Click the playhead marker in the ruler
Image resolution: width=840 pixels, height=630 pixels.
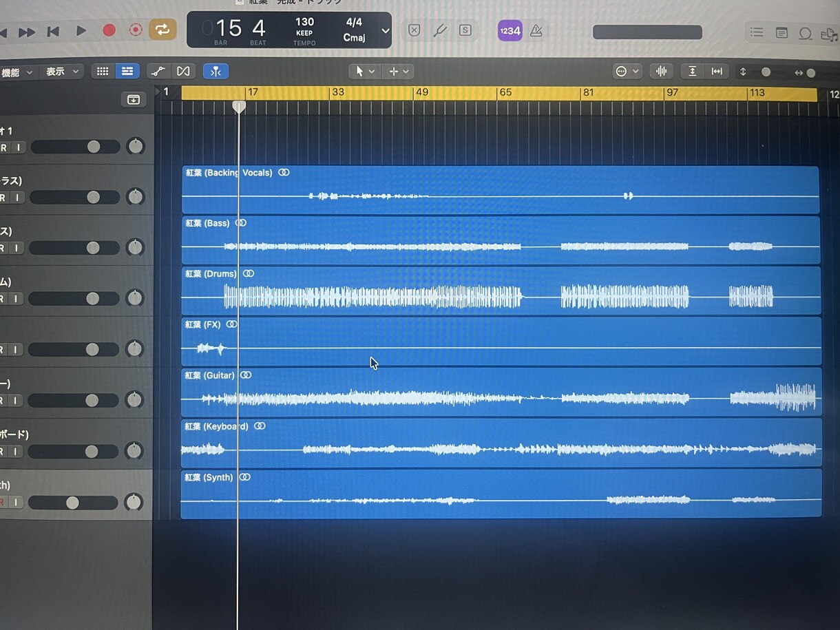pyautogui.click(x=239, y=106)
